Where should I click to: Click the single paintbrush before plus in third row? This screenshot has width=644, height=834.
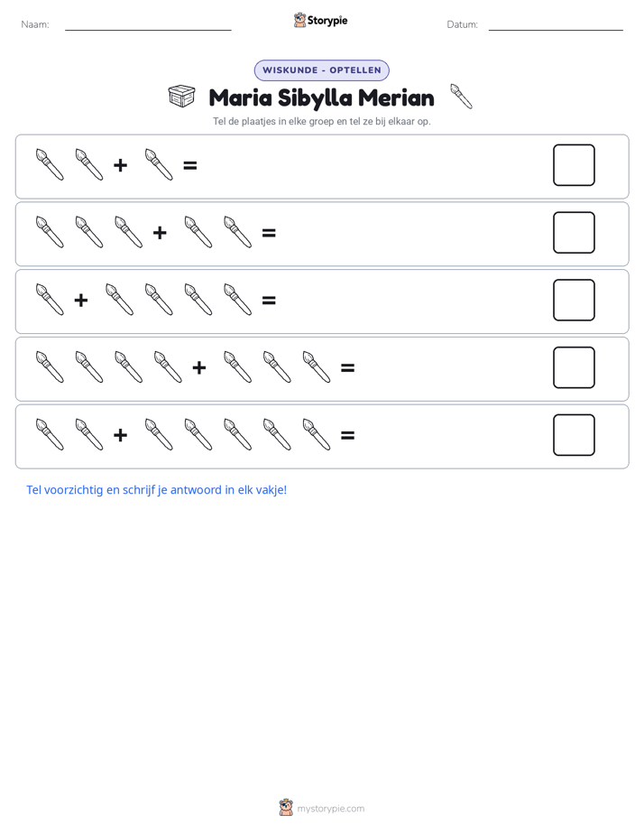click(50, 300)
